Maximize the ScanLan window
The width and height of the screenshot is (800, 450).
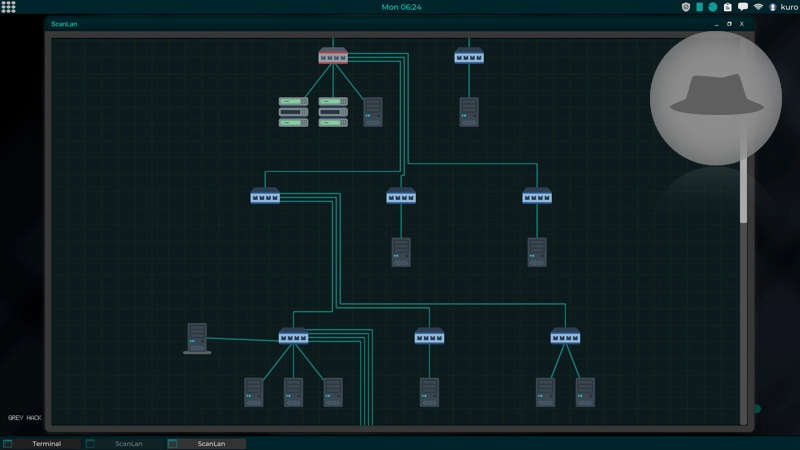[x=729, y=24]
